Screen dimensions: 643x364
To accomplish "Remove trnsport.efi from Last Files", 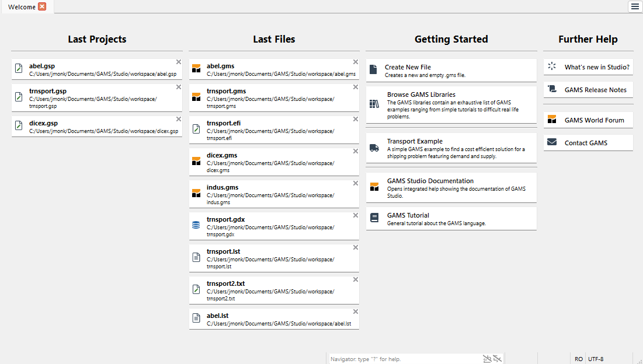I will point(355,119).
